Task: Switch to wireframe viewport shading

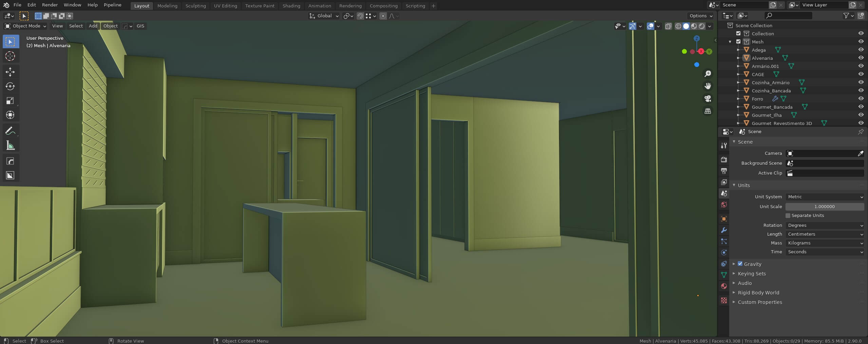Action: (x=678, y=26)
